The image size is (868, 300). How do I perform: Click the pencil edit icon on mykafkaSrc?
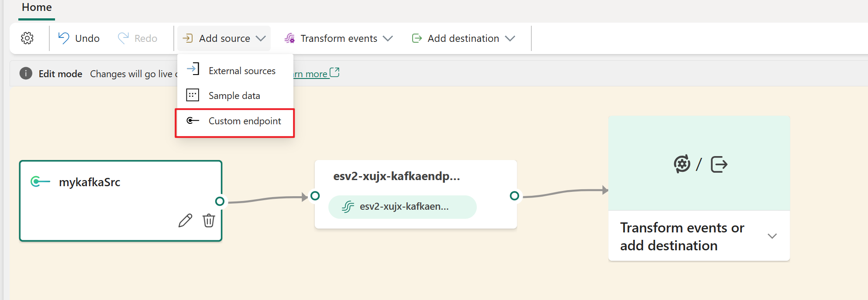tap(185, 221)
